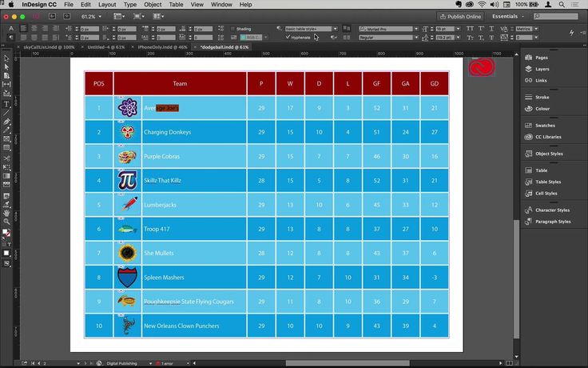
Task: Open the Layout menu
Action: (107, 5)
